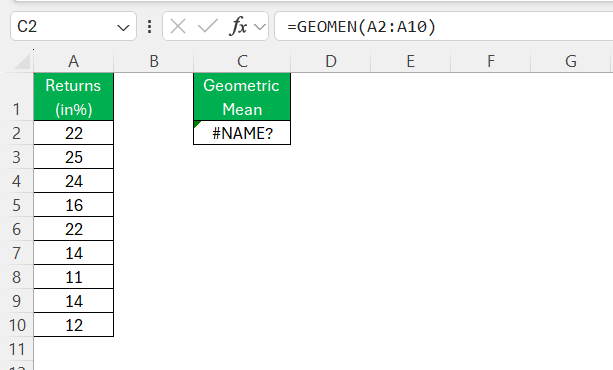Click the 'Geometric Mean' header cell
The width and height of the screenshot is (613, 370).
pyautogui.click(x=242, y=97)
